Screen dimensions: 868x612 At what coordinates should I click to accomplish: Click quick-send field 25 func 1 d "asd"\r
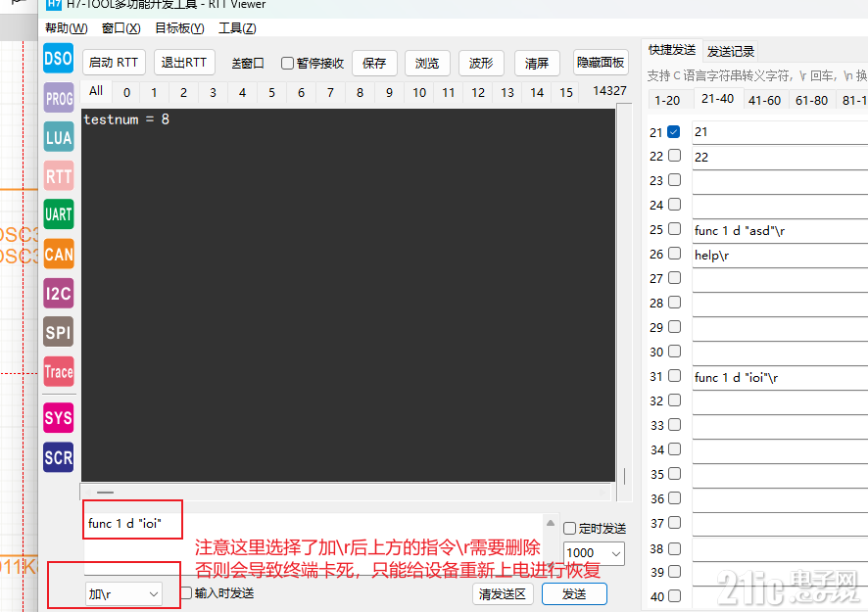coord(780,231)
